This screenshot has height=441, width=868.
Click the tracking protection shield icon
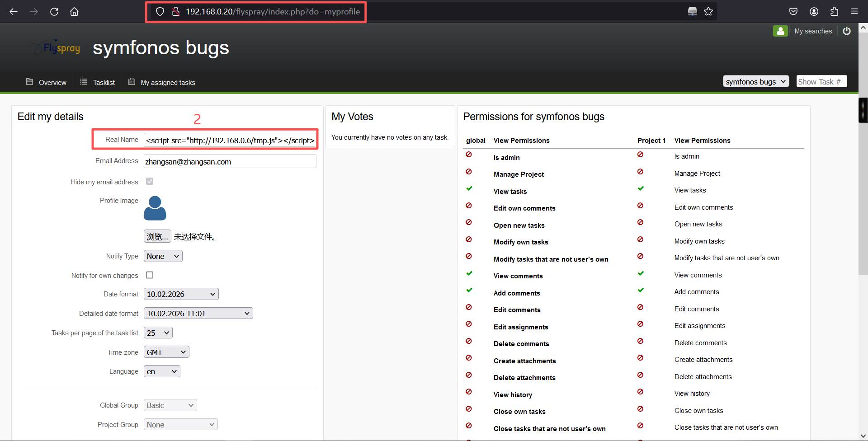(x=160, y=12)
